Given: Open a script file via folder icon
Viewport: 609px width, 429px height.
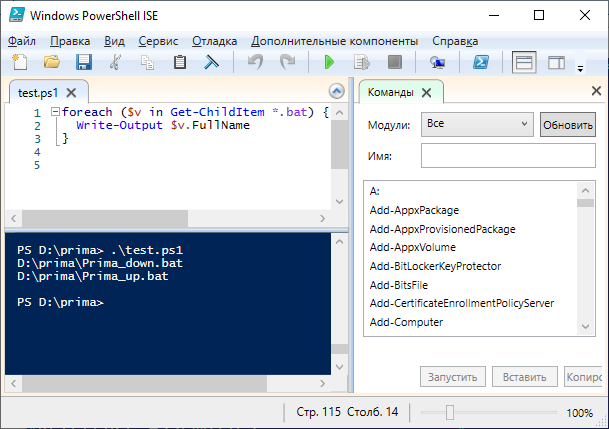Looking at the screenshot, I should click(52, 63).
